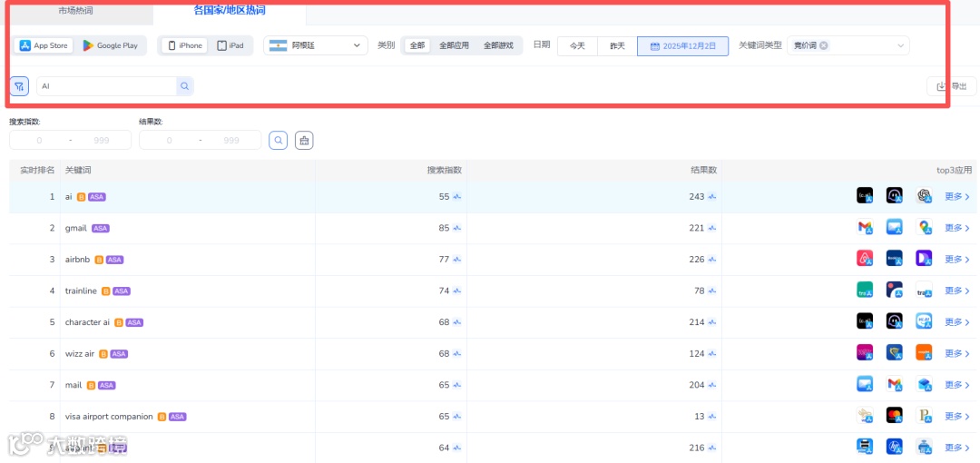Show search index trend for mail row
Screen dimensions: 980x463
(456, 385)
